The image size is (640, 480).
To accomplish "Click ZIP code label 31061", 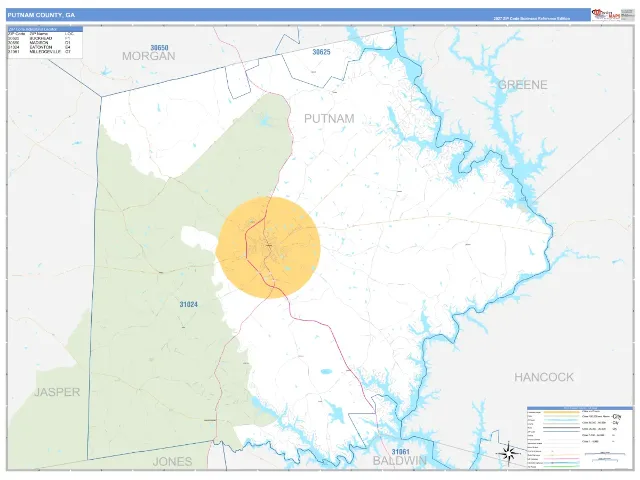I will coord(401,452).
